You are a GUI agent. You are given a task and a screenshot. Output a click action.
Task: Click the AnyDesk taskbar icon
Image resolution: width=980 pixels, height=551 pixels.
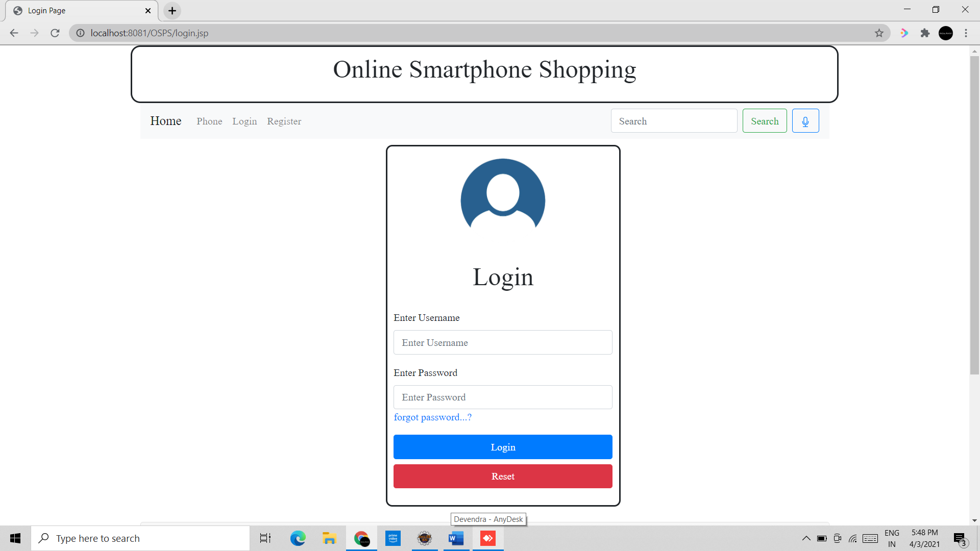click(x=488, y=538)
